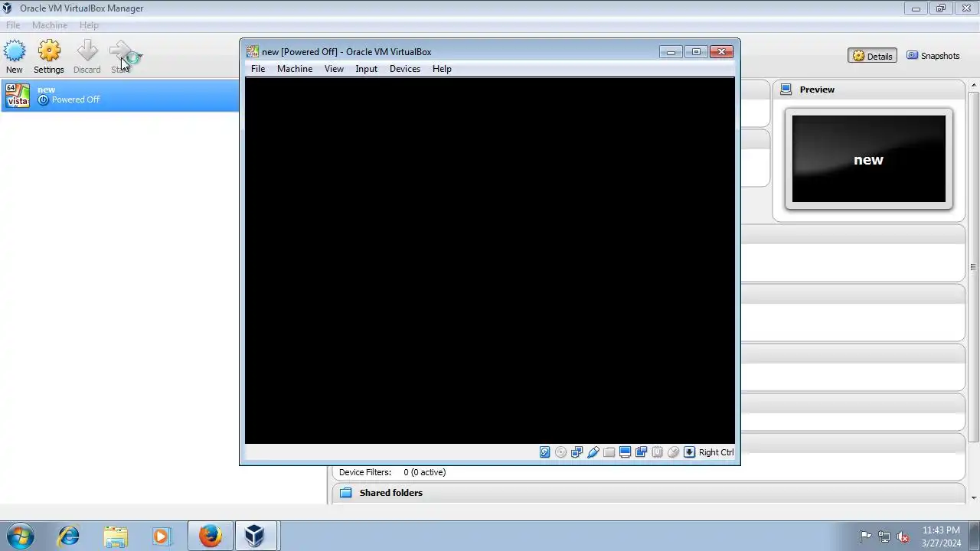
Task: Switch to Details view button
Action: click(x=872, y=56)
